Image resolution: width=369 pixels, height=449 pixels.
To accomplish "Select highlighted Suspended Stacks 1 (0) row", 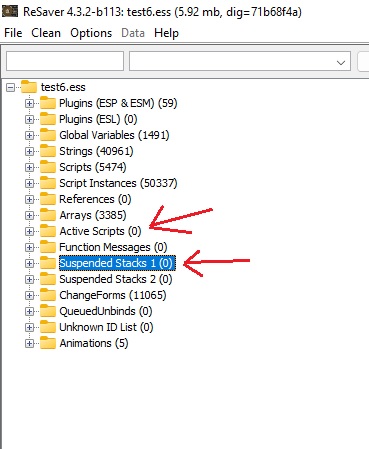I will click(x=117, y=263).
